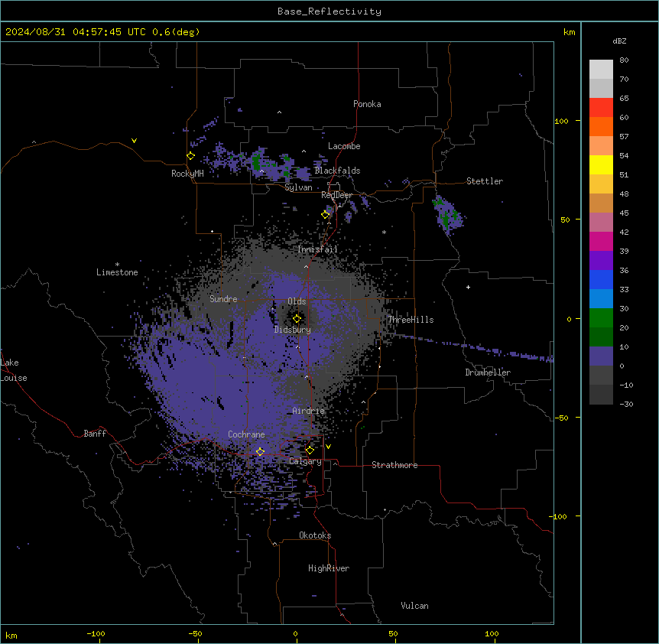Select the purple 10 dBZ color swatch
659x644 pixels.
pos(601,356)
